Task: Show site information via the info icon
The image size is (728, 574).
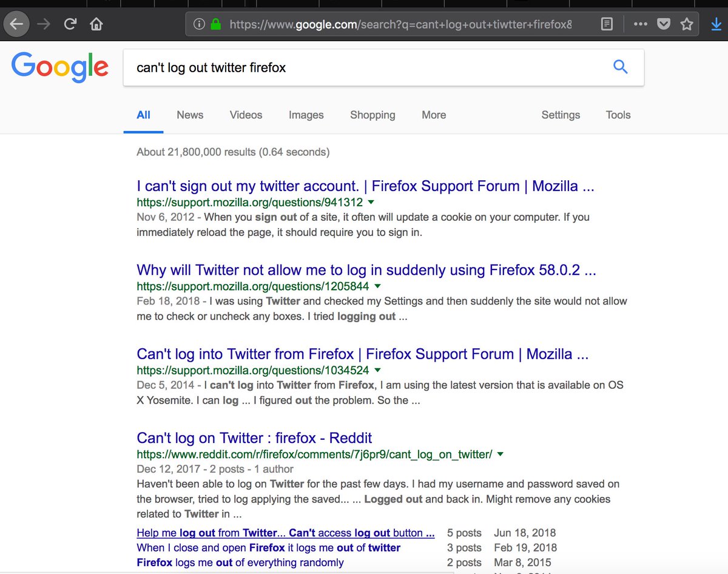Action: coord(198,24)
